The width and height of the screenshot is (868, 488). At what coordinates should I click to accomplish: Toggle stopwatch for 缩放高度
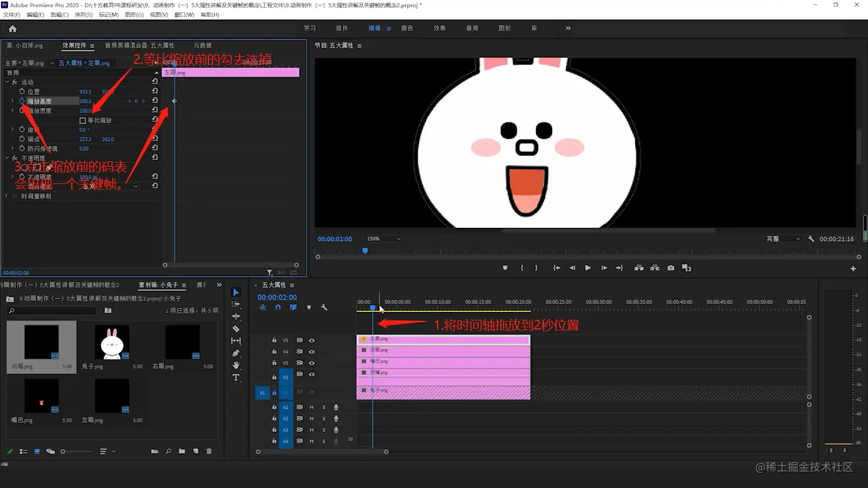pos(22,101)
